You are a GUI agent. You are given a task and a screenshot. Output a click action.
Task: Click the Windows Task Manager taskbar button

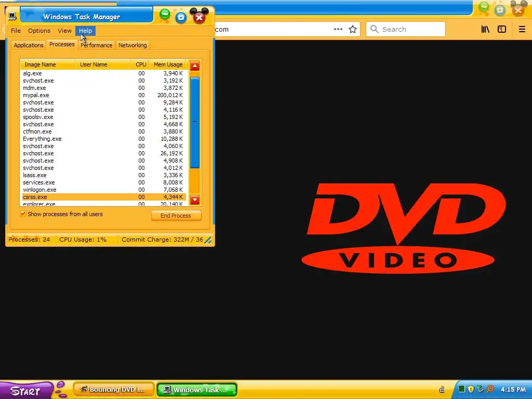click(x=197, y=390)
